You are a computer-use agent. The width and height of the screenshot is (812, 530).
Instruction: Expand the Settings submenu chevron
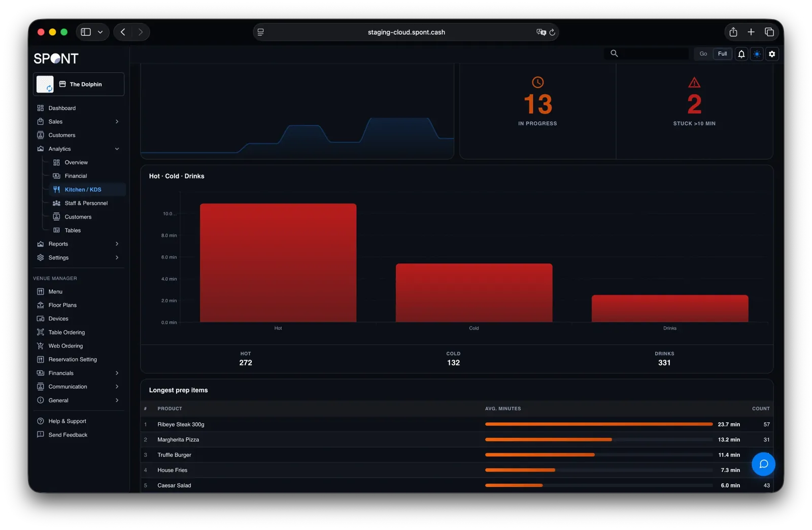coord(117,258)
